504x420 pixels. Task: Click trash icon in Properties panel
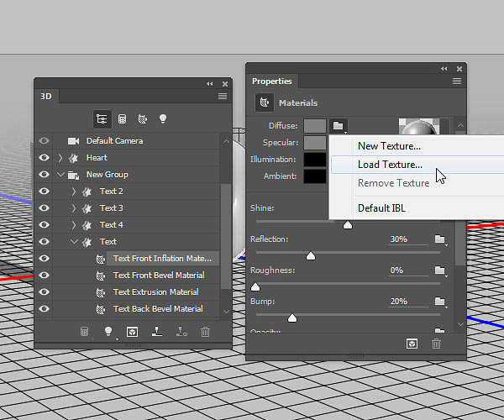pos(436,344)
